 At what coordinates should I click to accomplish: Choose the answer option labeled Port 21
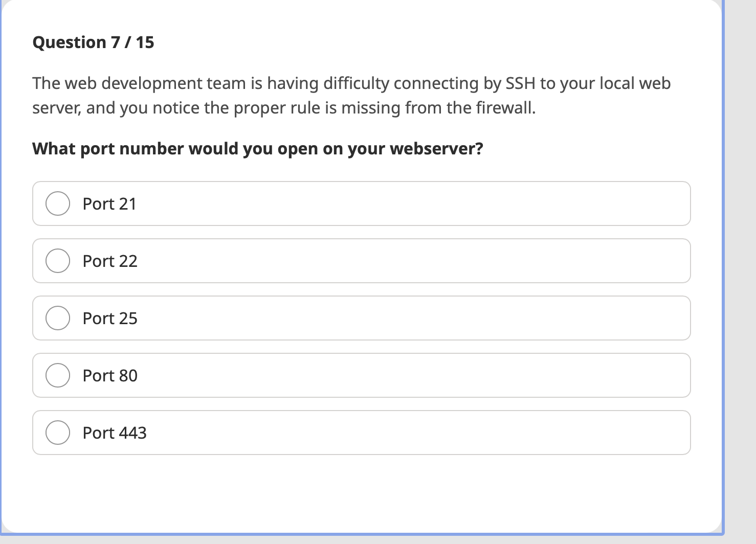coord(109,203)
